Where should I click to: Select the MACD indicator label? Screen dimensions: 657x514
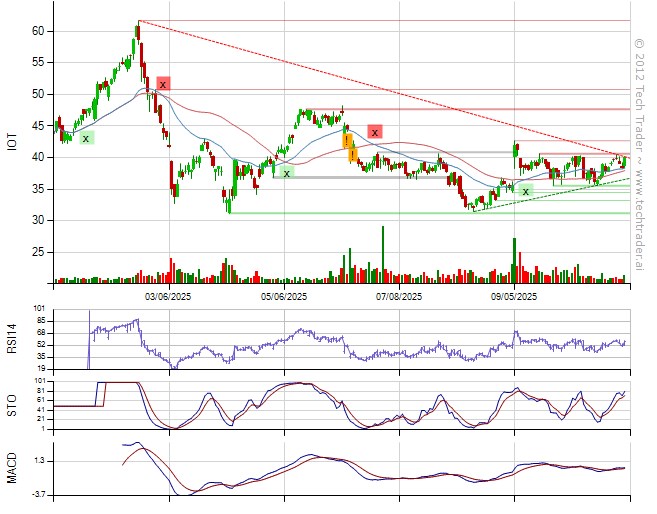pos(12,468)
